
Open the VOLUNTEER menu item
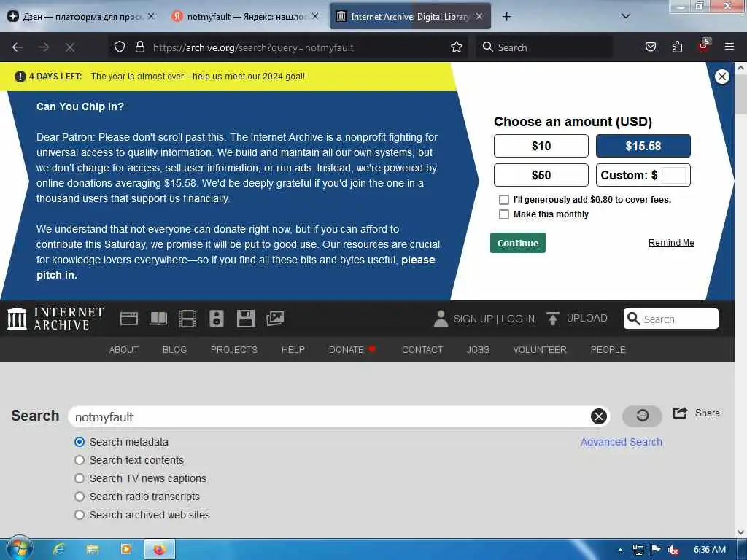(x=540, y=349)
